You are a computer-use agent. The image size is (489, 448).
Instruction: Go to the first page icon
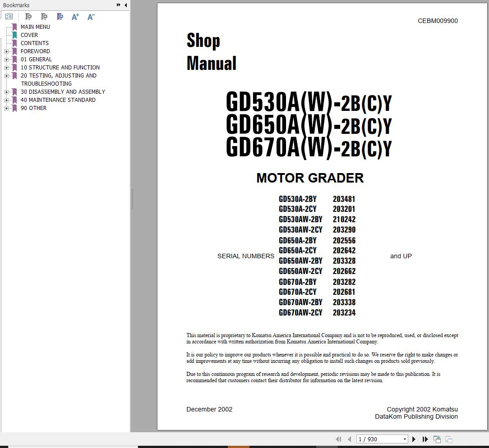(x=339, y=439)
